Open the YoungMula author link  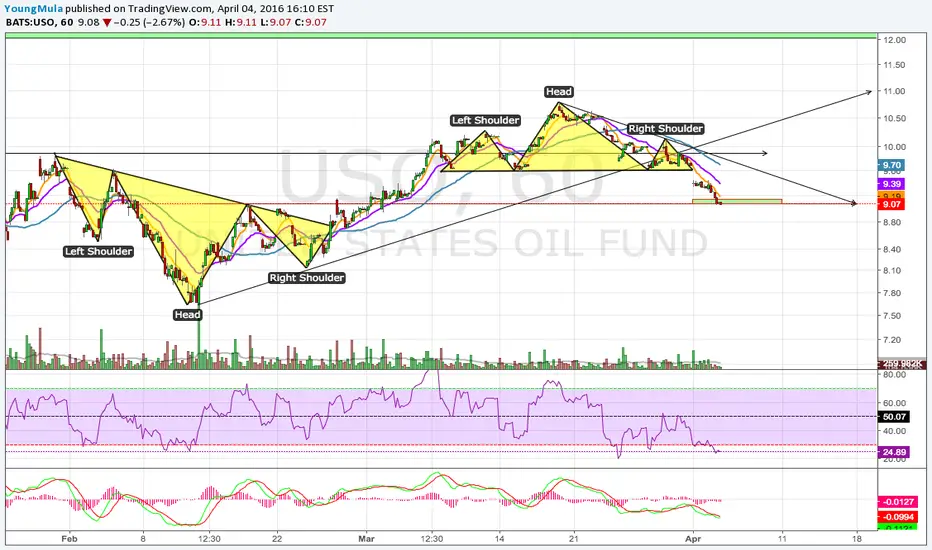(34, 8)
